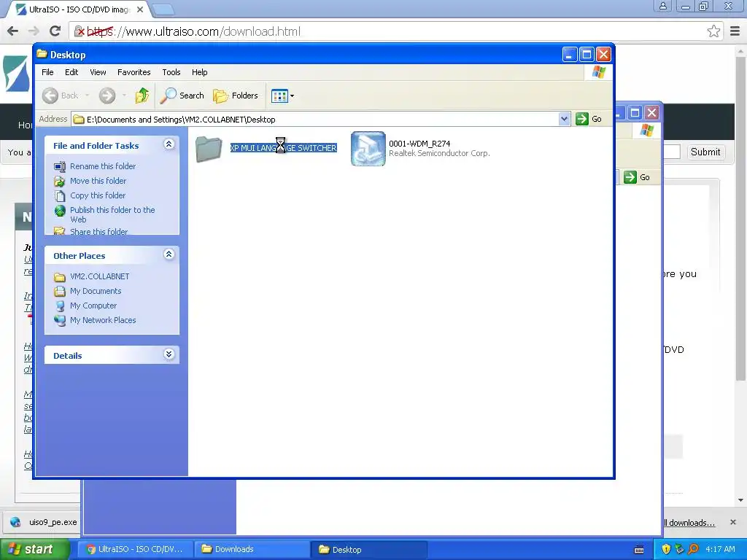Select the UltraISO browser tab

click(x=80, y=9)
